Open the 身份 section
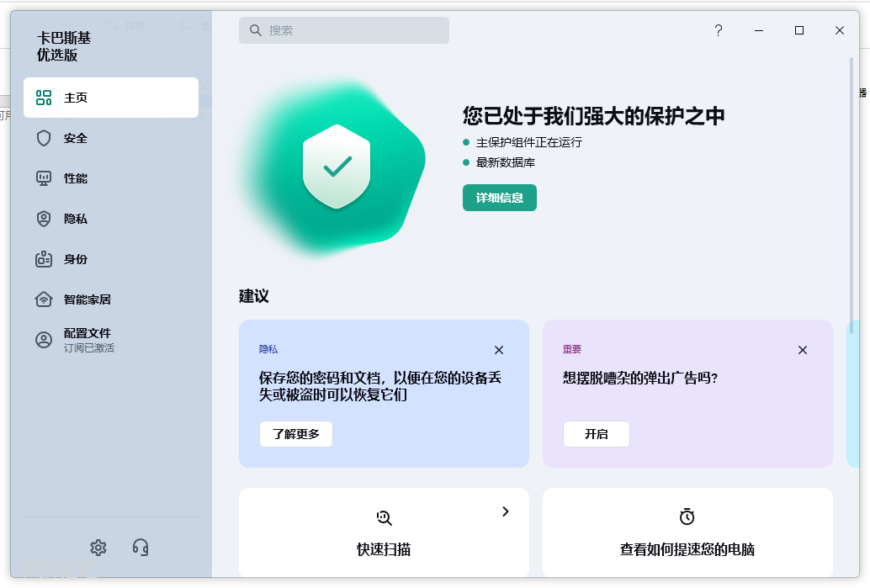 (76, 259)
